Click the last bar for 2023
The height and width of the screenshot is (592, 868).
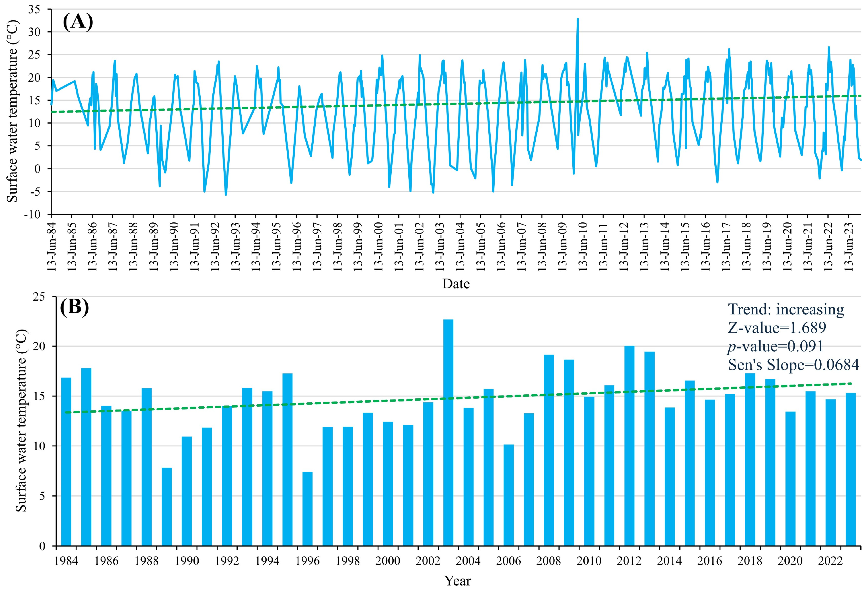[850, 469]
